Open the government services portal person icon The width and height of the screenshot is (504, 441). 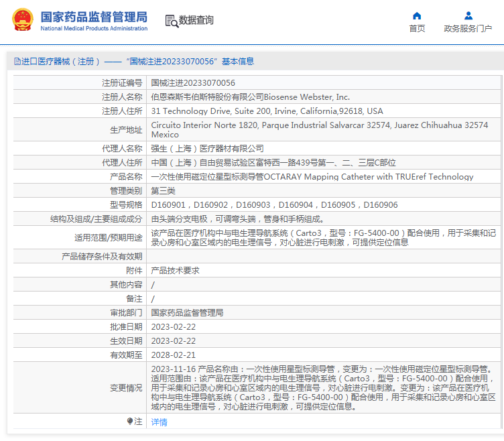pyautogui.click(x=468, y=16)
